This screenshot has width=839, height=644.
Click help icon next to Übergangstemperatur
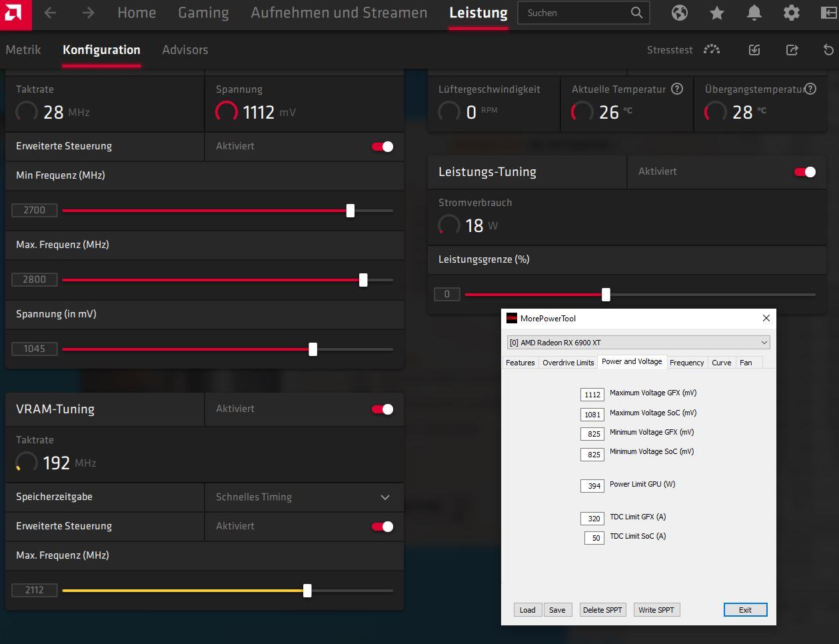pyautogui.click(x=810, y=89)
